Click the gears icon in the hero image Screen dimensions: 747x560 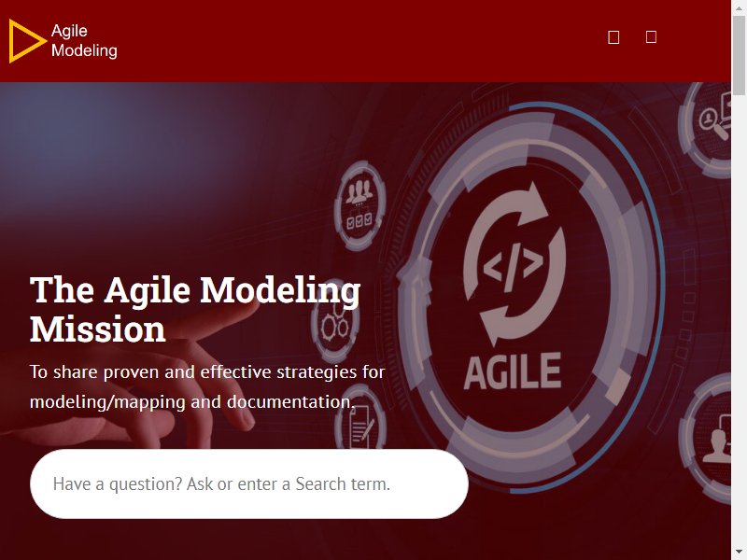[x=335, y=323]
